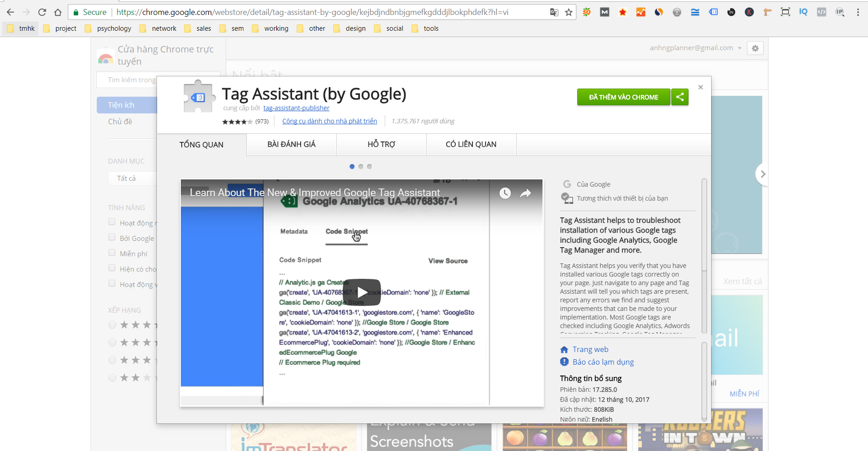Open the tools bookmark folder
Viewport: 868px width, 451px height.
pyautogui.click(x=425, y=28)
